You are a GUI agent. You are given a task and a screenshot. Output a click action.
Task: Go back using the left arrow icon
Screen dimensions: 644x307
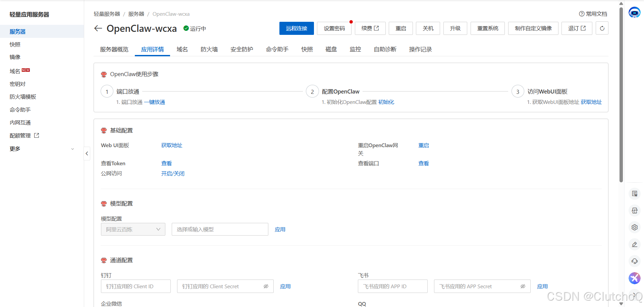point(98,28)
